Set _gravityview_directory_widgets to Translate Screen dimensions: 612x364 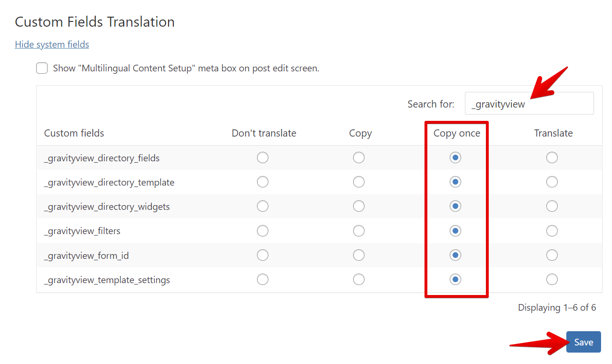pos(552,206)
